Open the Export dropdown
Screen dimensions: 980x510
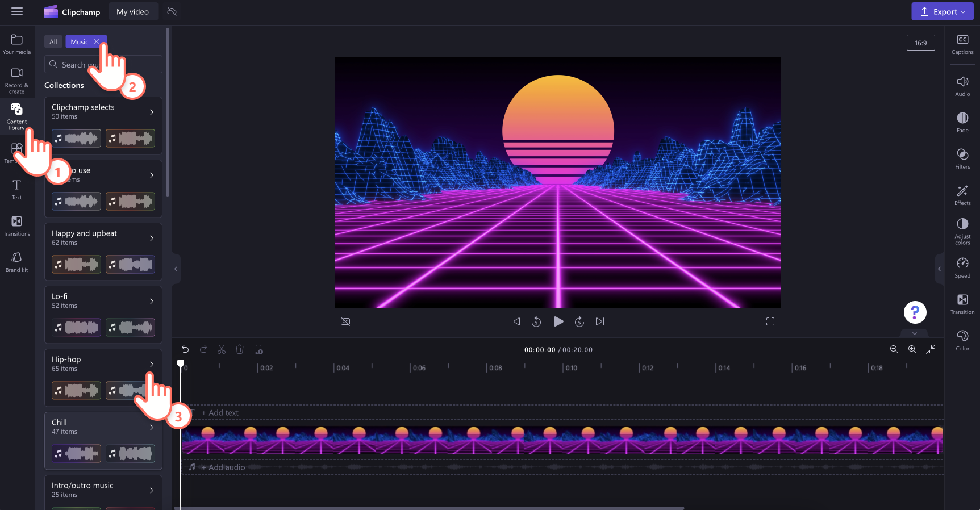pos(943,11)
